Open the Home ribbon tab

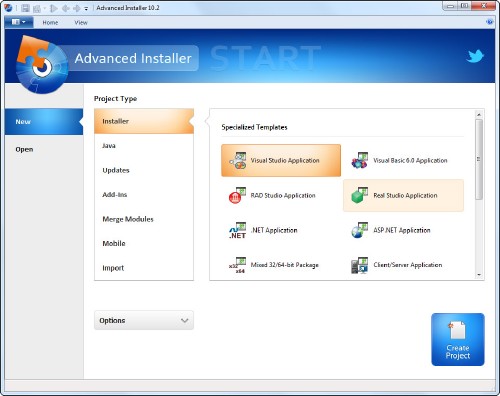(x=50, y=22)
